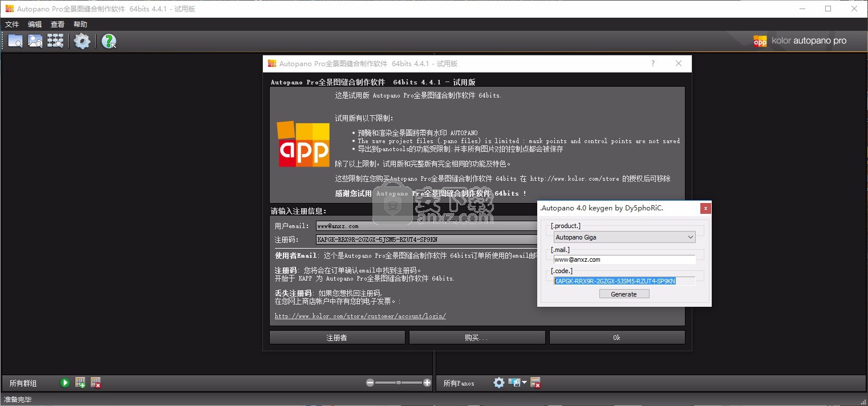Screen dimensions: 868x406
Task: Click the browse folder toolbar icon
Action: [15, 41]
